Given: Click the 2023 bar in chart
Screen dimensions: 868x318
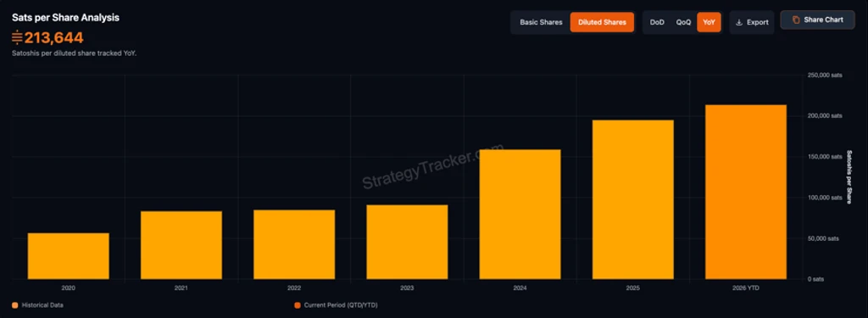Looking at the screenshot, I should coord(408,242).
